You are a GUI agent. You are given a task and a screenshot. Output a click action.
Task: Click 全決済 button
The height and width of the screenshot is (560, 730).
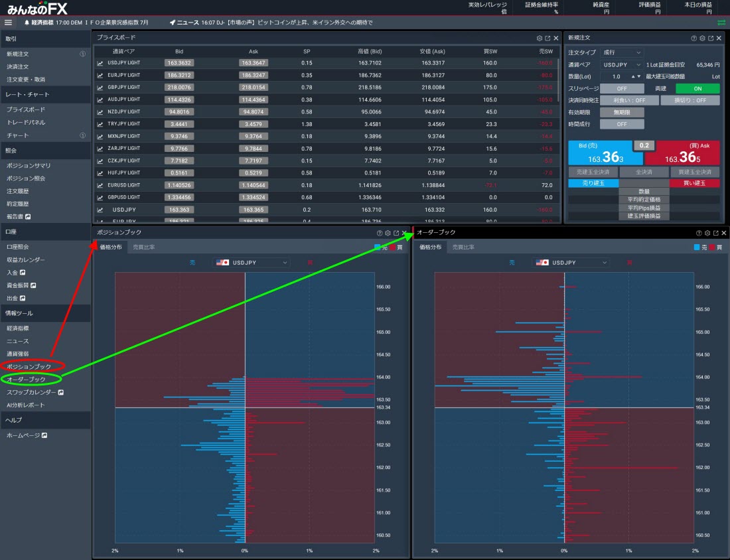click(644, 173)
